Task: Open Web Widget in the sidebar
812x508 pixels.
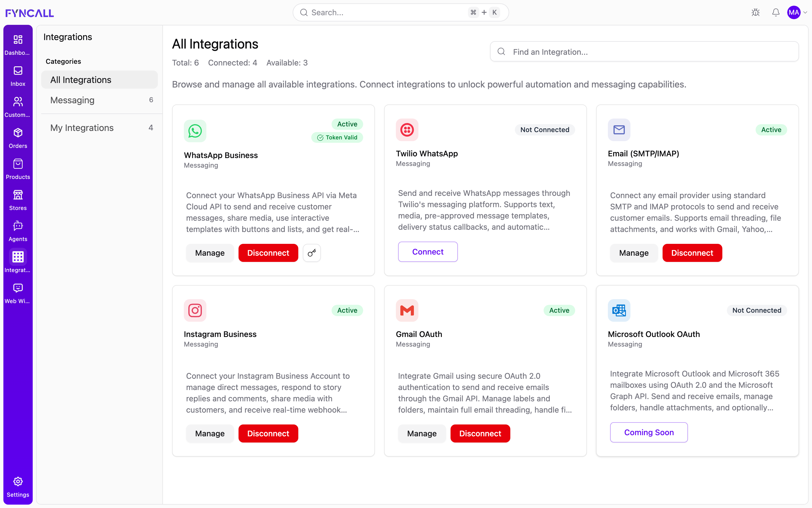Action: 18,294
